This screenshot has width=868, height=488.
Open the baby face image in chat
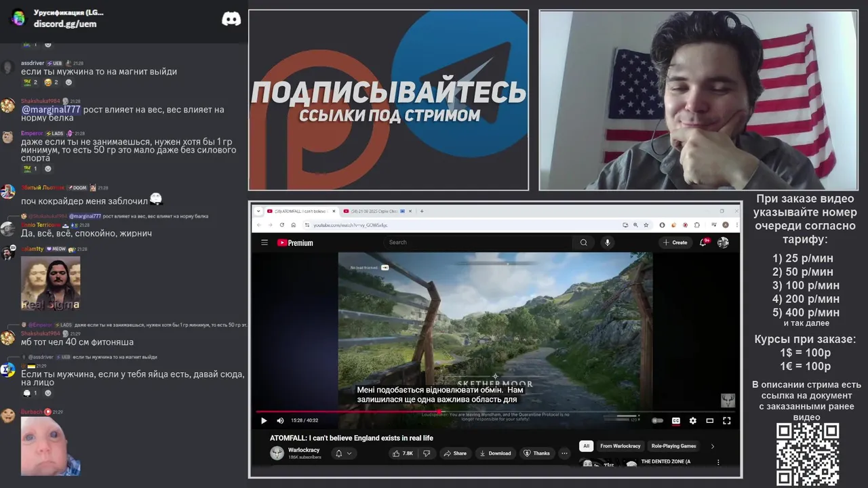(x=51, y=446)
